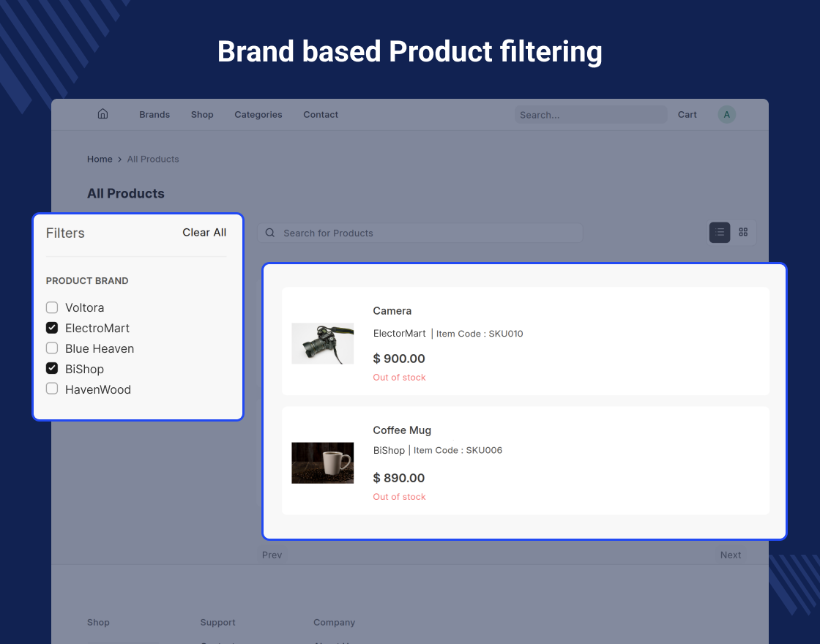Open the Coffee Mug product title
The width and height of the screenshot is (820, 644).
click(402, 430)
